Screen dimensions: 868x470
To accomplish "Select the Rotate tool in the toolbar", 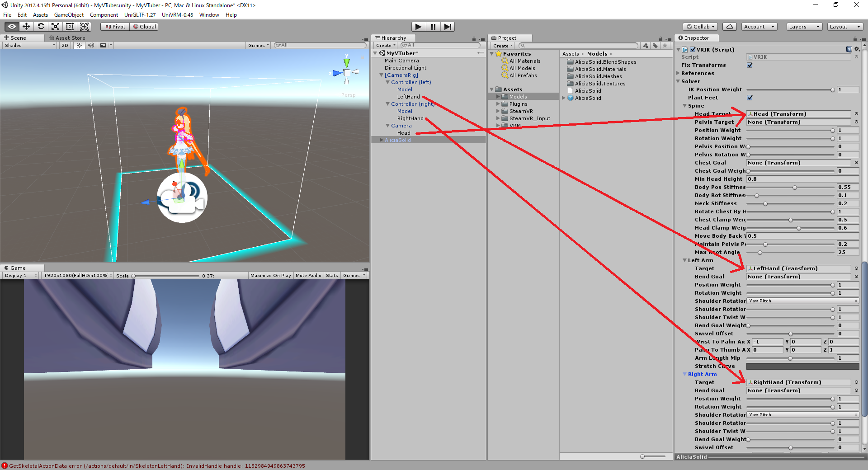I will point(41,26).
